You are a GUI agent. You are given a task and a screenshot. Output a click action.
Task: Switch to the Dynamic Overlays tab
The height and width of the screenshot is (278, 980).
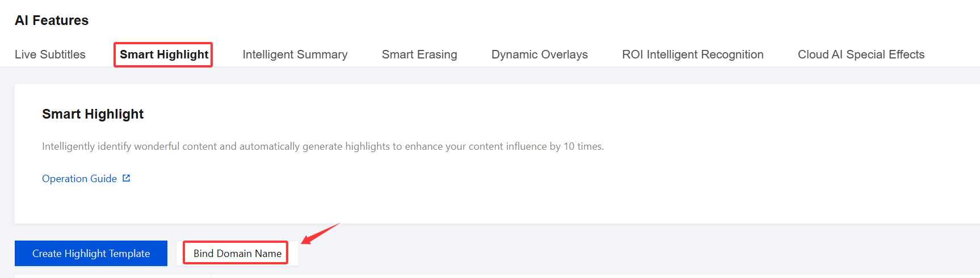pyautogui.click(x=539, y=54)
